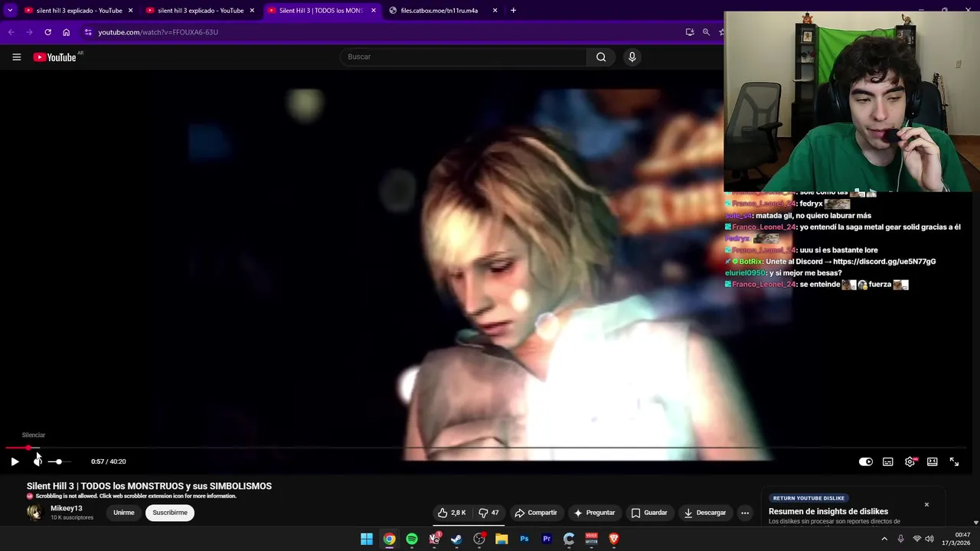Open Photoshop from the taskbar
Image resolution: width=980 pixels, height=551 pixels.
[x=524, y=539]
